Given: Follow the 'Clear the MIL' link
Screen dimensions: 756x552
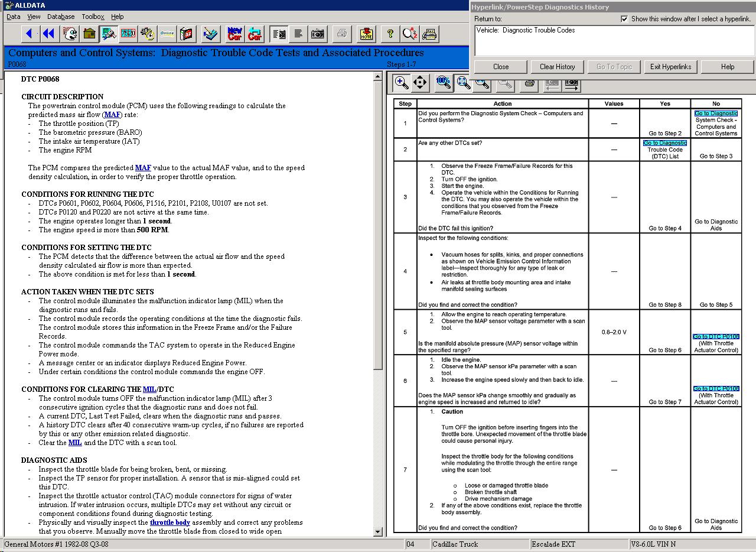Looking at the screenshot, I should click(x=75, y=443).
